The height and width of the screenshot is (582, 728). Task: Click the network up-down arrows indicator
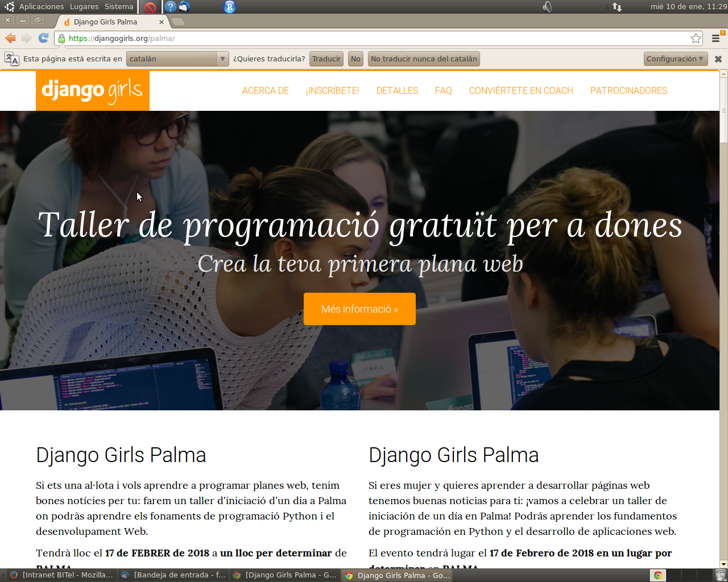(617, 7)
